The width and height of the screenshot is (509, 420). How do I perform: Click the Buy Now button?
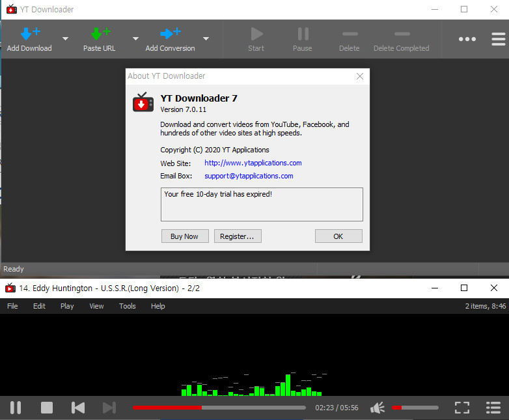click(185, 236)
